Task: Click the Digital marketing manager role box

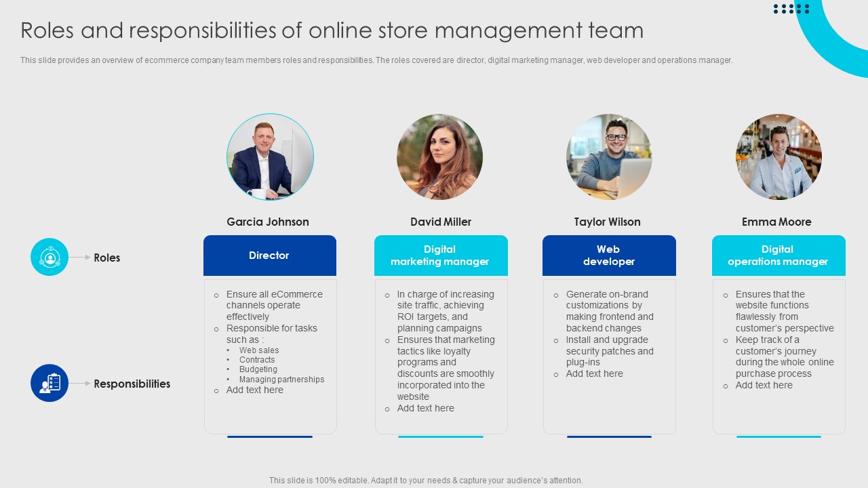Action: point(441,256)
